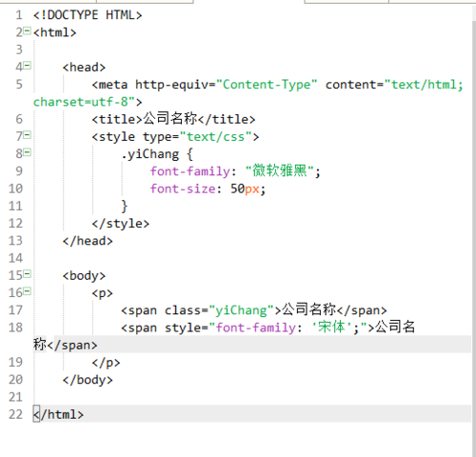
Task: Collapse the style fold marker on line 7
Action: coord(28,135)
